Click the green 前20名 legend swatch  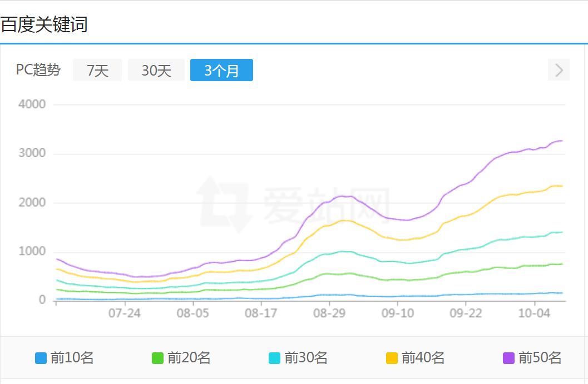coord(157,358)
